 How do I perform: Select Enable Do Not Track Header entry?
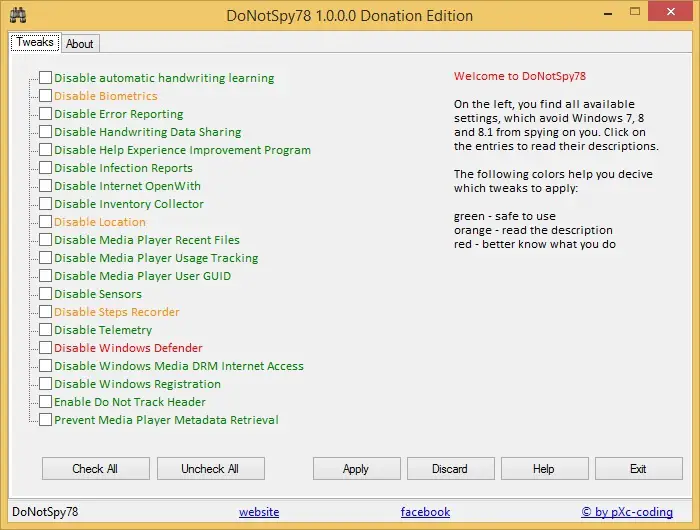tap(130, 402)
